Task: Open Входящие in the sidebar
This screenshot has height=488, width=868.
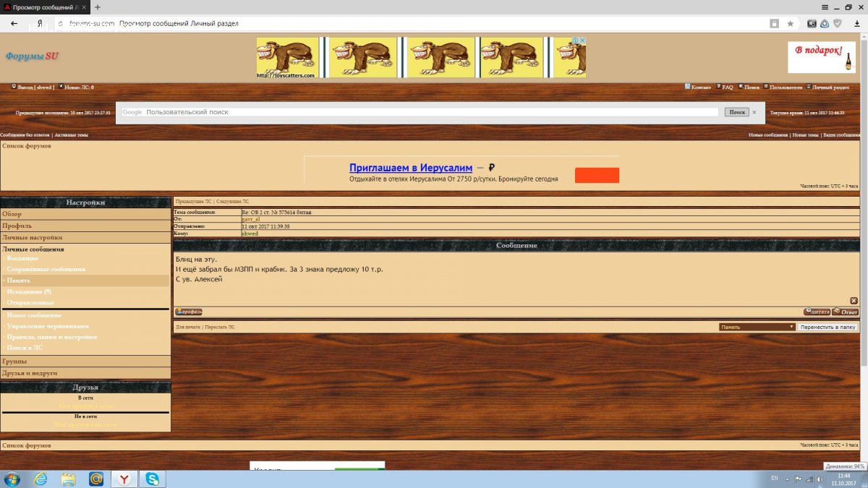Action: [x=23, y=258]
